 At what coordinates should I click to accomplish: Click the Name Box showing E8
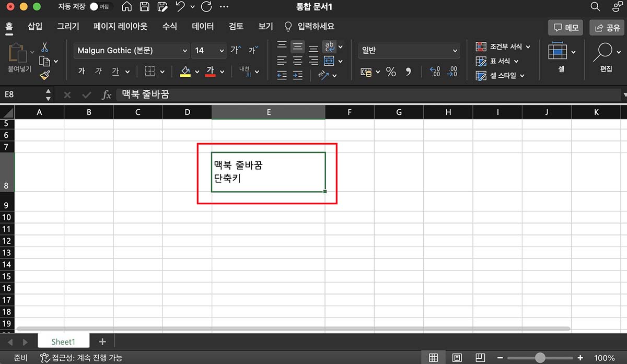click(22, 95)
